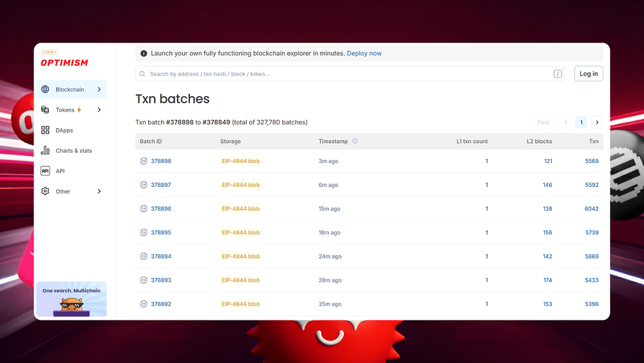Click L2 blocks value 121
Image resolution: width=644 pixels, height=363 pixels.
pyautogui.click(x=548, y=161)
